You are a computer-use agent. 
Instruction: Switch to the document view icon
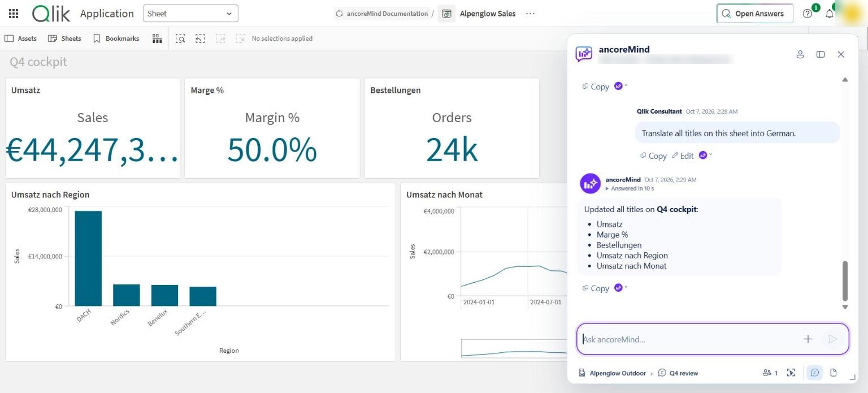(834, 373)
